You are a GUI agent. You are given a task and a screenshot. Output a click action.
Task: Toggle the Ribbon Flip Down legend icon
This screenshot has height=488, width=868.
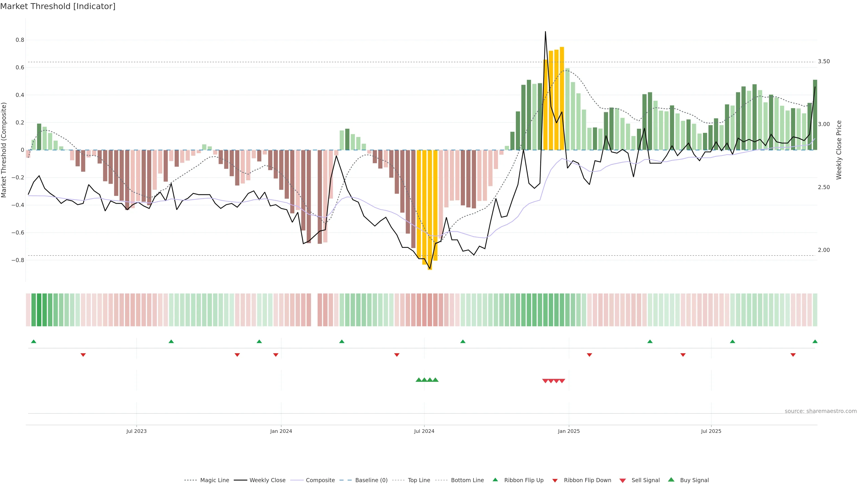click(555, 480)
